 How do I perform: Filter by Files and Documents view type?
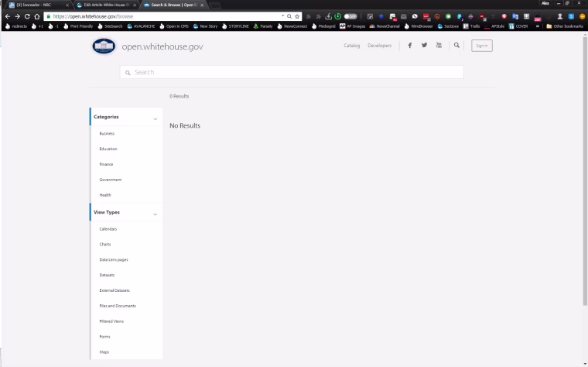pos(118,306)
